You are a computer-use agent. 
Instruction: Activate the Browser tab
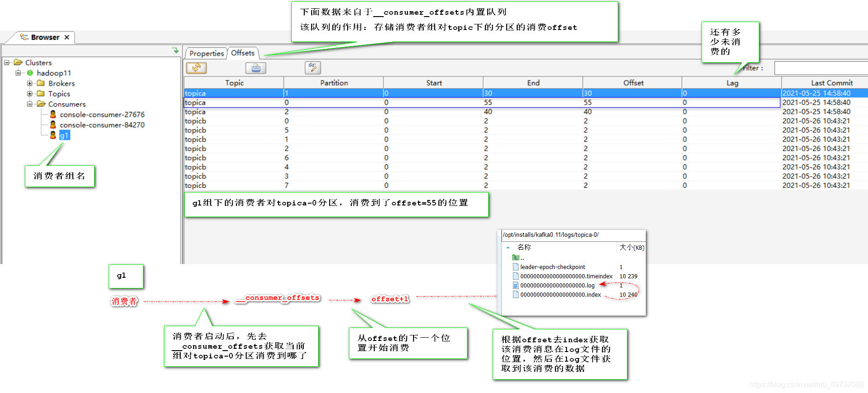(x=45, y=37)
